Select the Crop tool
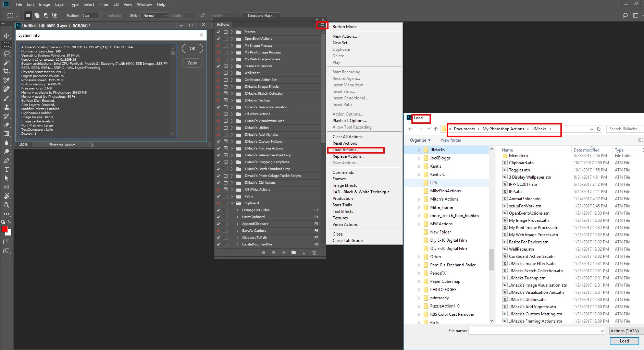644x350 pixels. [7, 71]
